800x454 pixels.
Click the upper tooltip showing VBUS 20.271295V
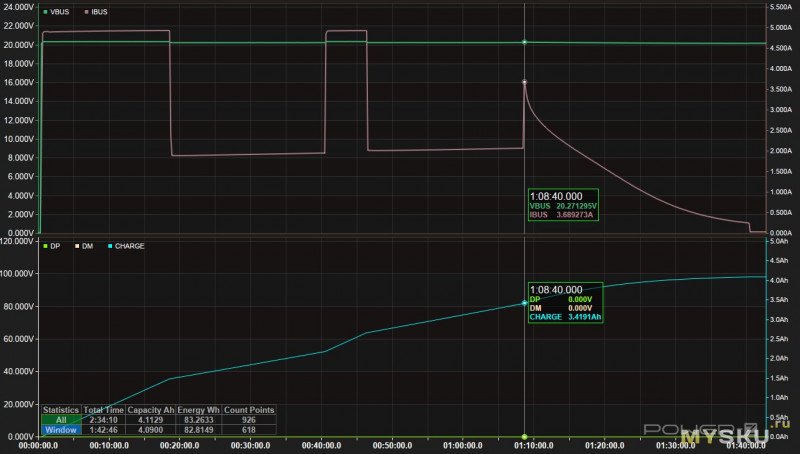click(563, 205)
